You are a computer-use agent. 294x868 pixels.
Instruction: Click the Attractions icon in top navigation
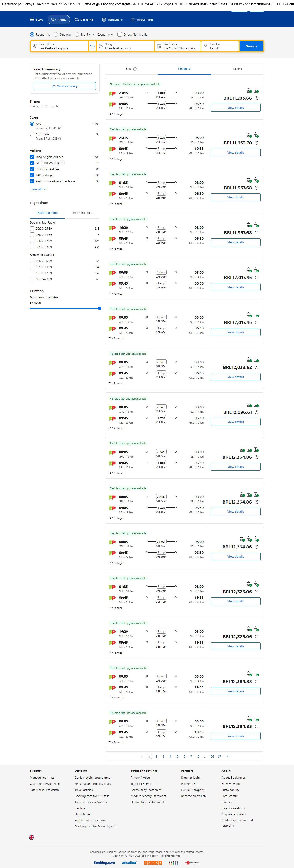(104, 20)
